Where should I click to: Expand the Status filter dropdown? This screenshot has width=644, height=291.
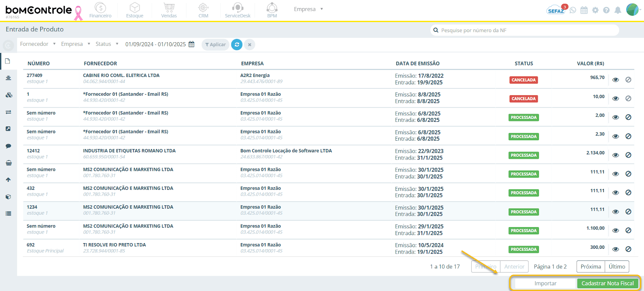107,44
